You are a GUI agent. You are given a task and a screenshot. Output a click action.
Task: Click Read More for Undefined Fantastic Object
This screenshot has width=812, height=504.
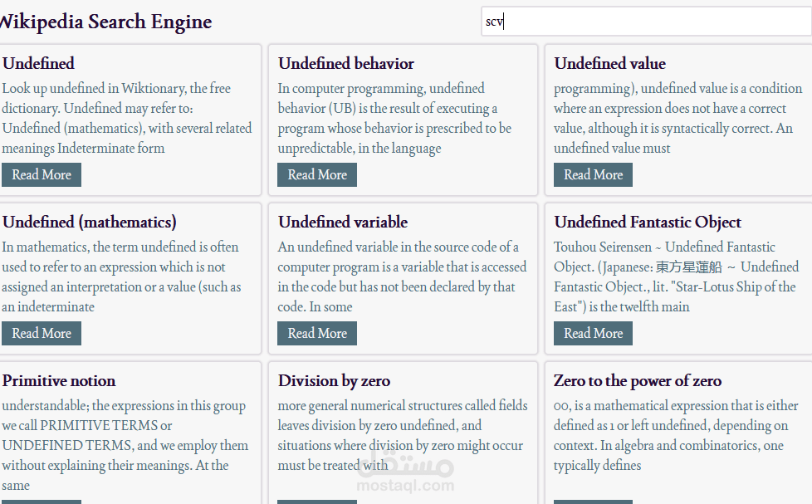click(x=593, y=333)
